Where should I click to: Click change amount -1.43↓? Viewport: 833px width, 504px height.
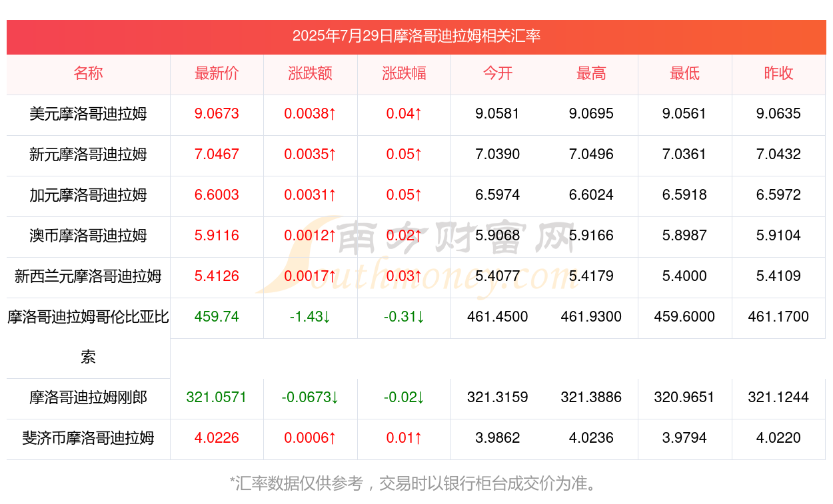coord(311,317)
